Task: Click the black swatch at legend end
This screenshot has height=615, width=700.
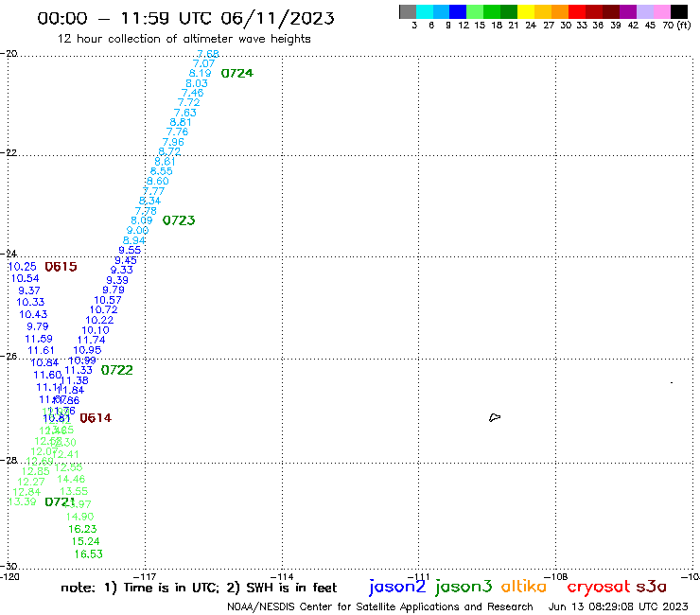Action: click(679, 11)
